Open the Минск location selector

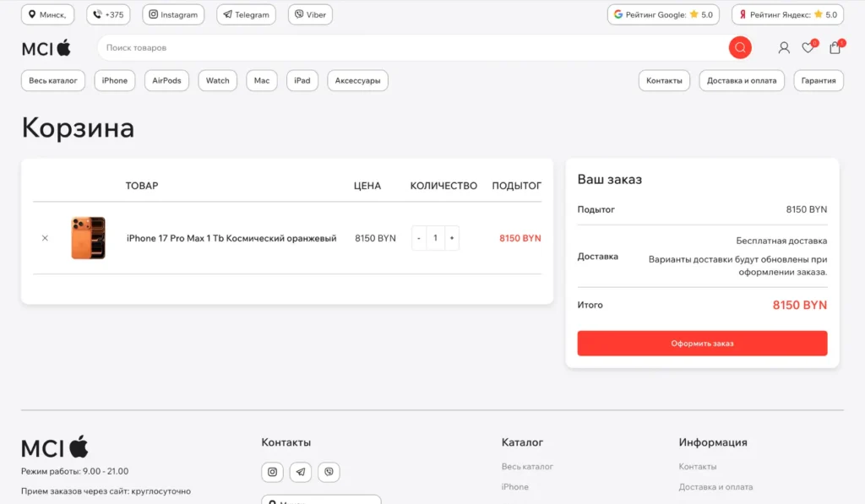click(47, 14)
